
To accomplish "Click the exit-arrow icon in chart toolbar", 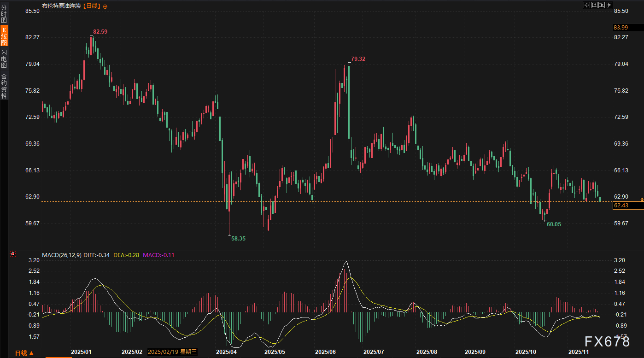I will pos(609,5).
